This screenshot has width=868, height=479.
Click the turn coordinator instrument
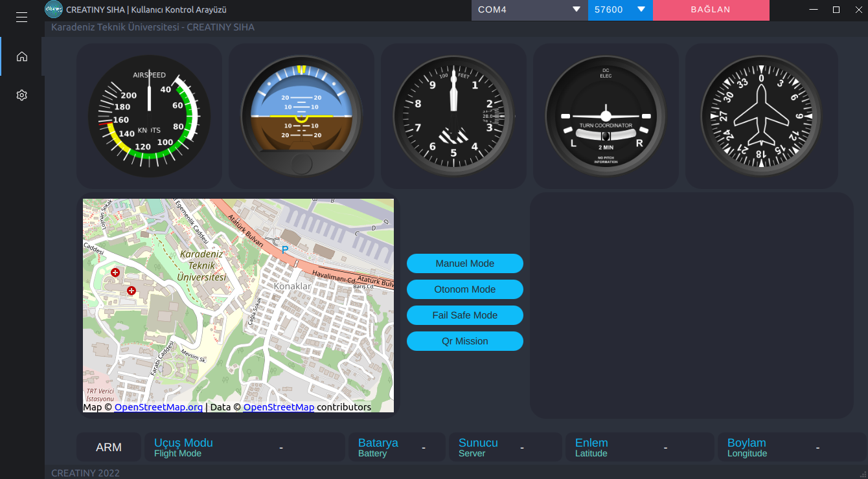coord(605,116)
